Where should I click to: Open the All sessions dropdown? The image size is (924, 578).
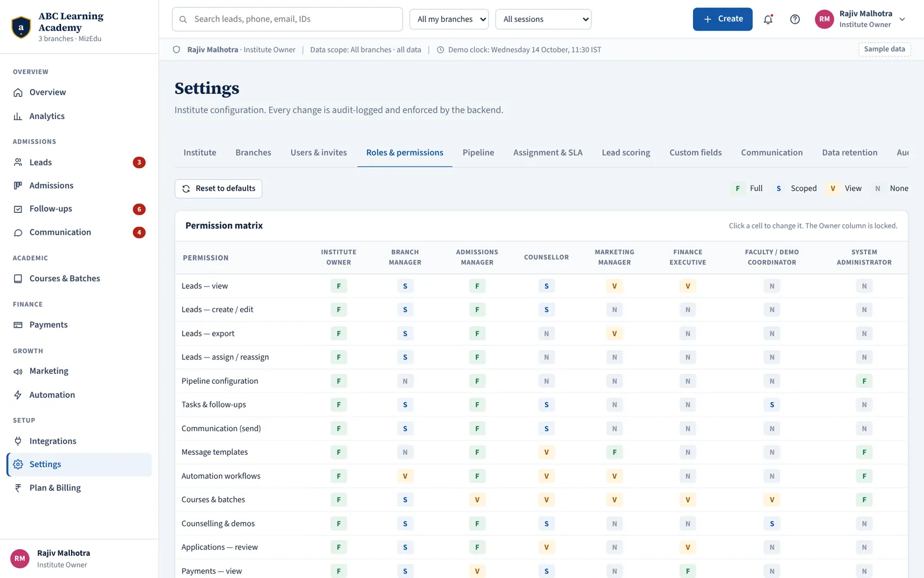coord(543,19)
